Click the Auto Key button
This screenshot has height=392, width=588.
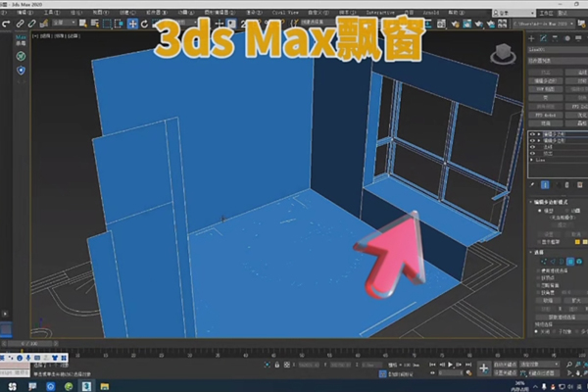pyautogui.click(x=505, y=365)
